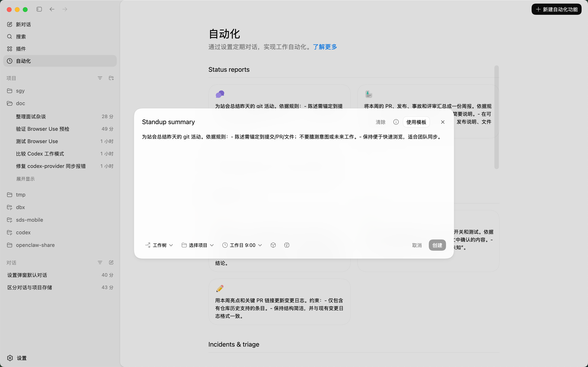The width and height of the screenshot is (588, 367).
Task: Open the 工作树 dropdown
Action: click(x=159, y=245)
